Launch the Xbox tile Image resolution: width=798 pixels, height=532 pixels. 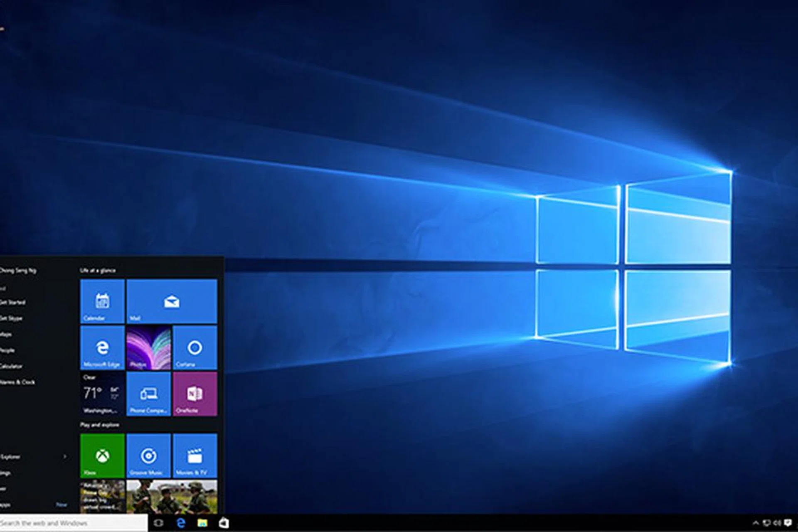(x=102, y=456)
